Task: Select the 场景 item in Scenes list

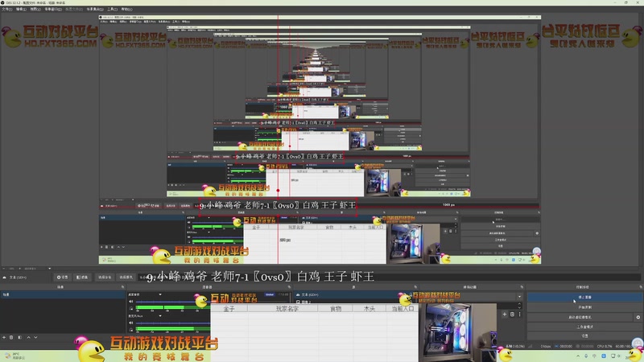Action: click(62, 294)
